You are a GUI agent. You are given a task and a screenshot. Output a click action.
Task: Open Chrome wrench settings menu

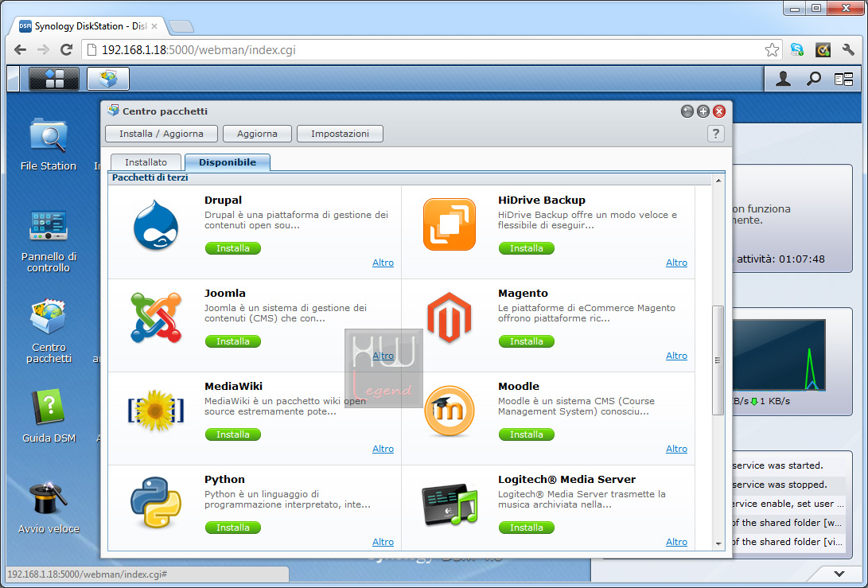click(848, 50)
